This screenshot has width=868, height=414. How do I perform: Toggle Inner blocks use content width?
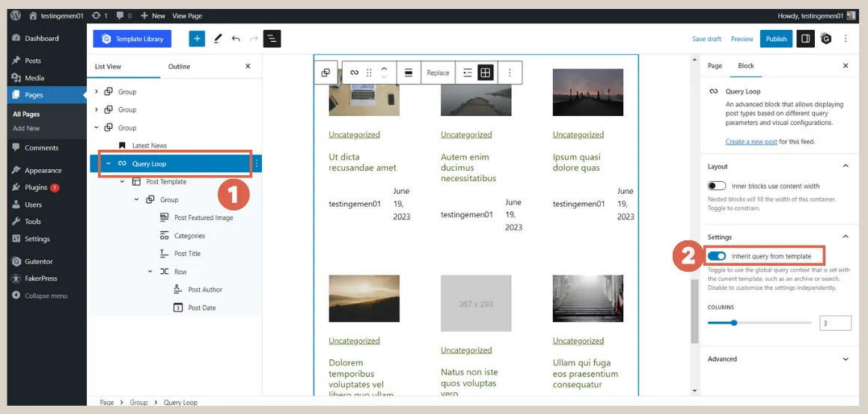coord(717,186)
